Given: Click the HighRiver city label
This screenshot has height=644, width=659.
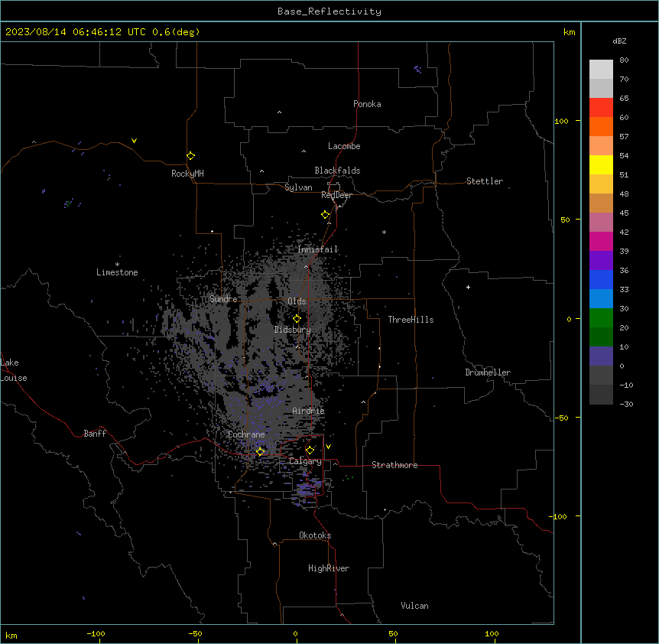Looking at the screenshot, I should [329, 568].
